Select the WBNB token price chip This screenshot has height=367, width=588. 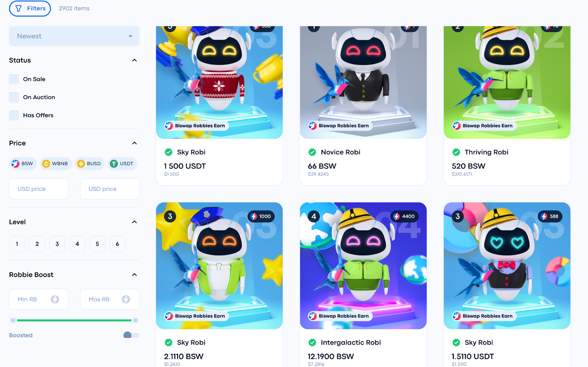coord(55,164)
